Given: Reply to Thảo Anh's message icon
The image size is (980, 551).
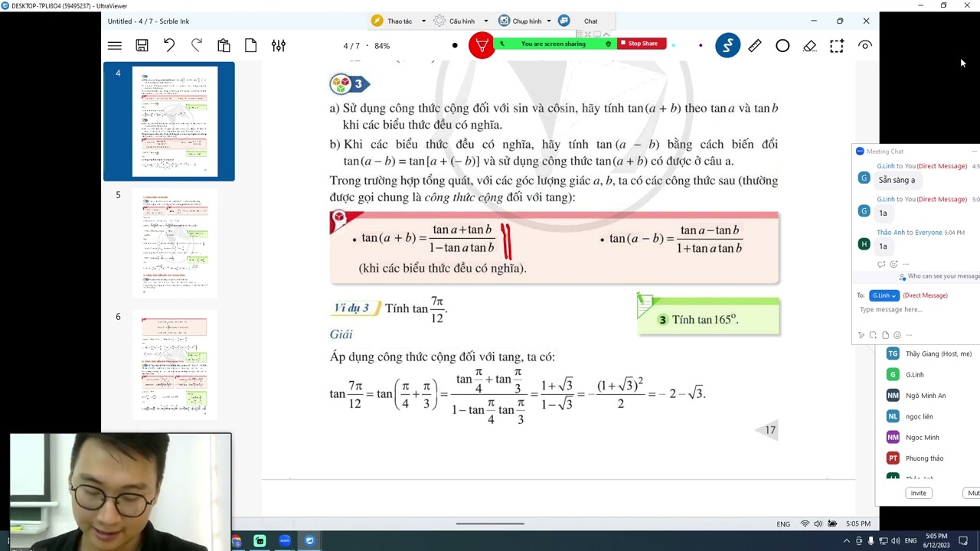Looking at the screenshot, I should tap(881, 264).
